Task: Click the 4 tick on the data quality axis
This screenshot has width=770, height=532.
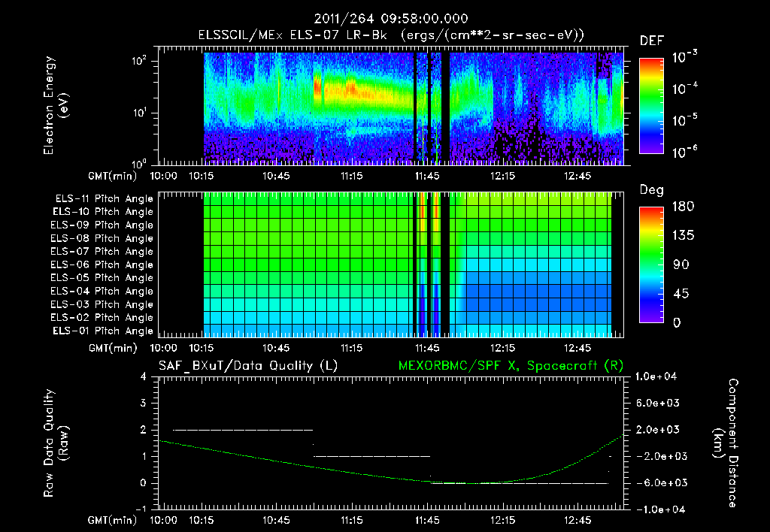Action: 144,376
